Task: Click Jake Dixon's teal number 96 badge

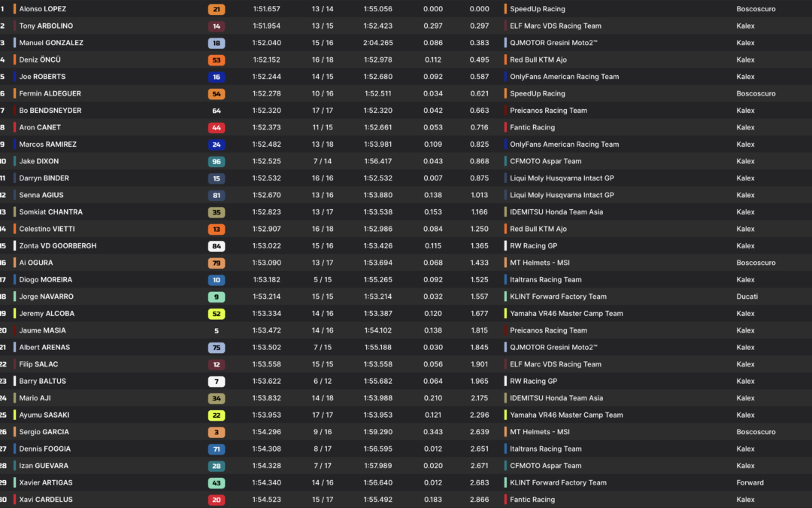Action: coord(217,161)
